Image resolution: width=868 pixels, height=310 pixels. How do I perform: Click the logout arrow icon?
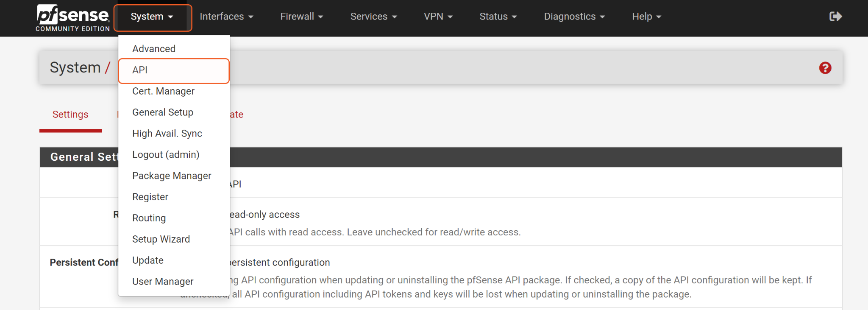click(x=835, y=17)
